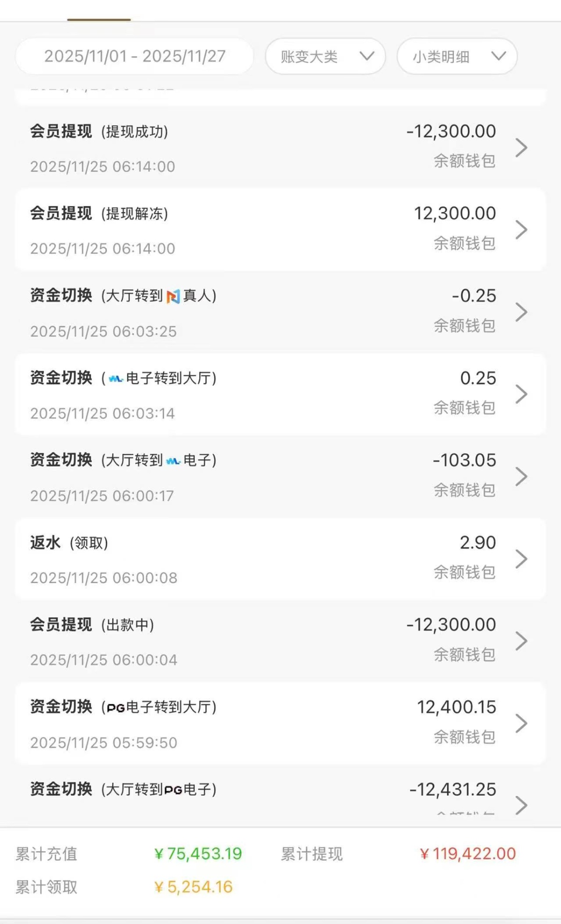View details of the -0.25 大厅转到真人 transfer

[521, 312]
